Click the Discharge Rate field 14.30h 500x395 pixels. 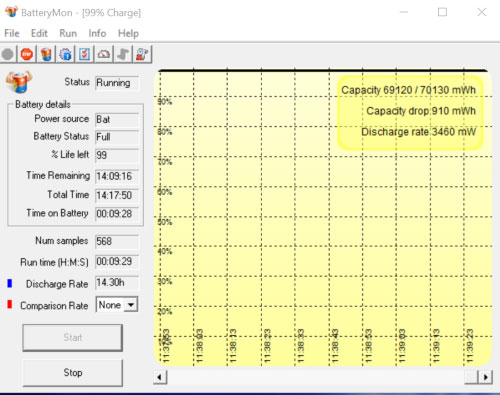point(117,283)
